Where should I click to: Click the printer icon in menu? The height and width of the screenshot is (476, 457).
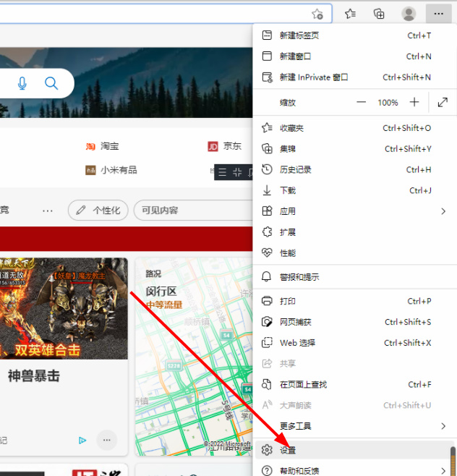[267, 301]
